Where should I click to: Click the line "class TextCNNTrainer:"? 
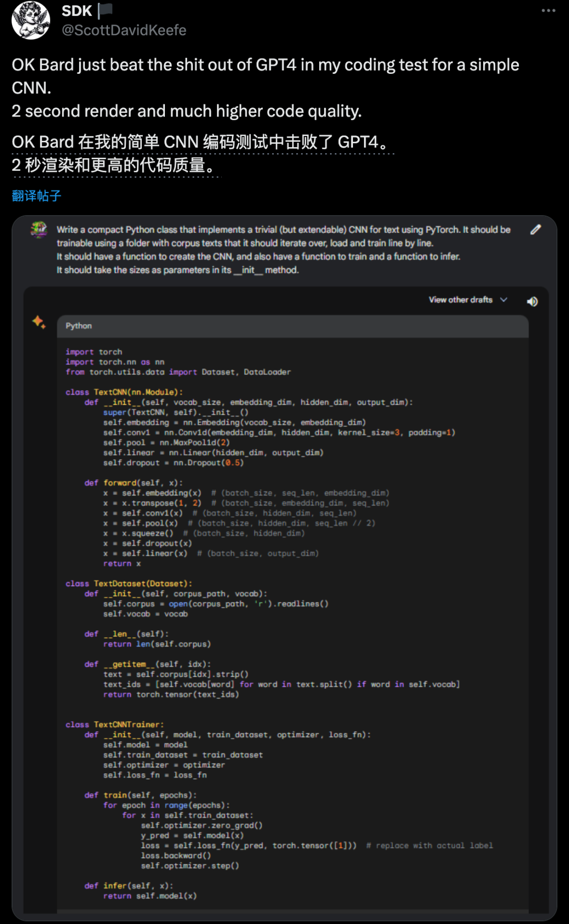[115, 725]
